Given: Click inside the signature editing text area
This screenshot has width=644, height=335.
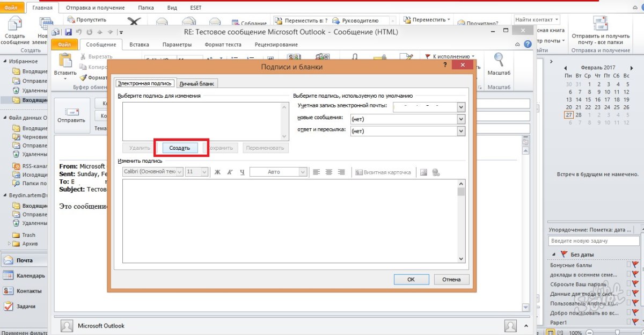Looking at the screenshot, I should pyautogui.click(x=290, y=221).
